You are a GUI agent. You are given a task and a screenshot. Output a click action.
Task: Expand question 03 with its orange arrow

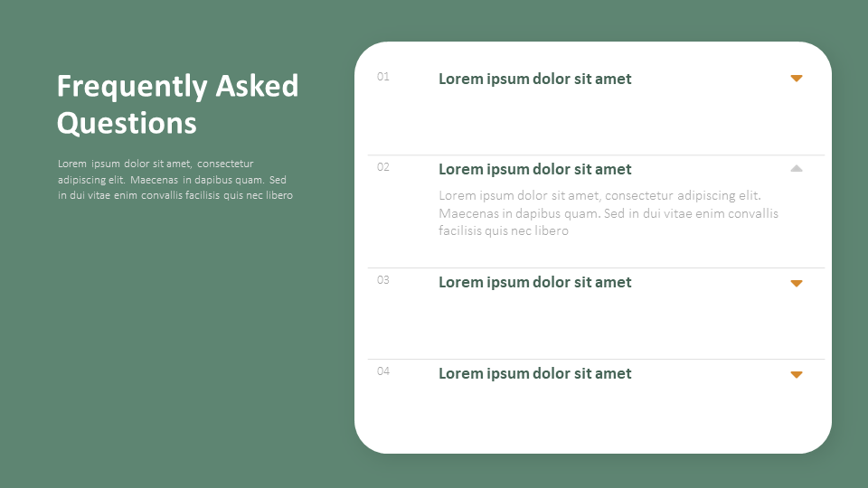pyautogui.click(x=796, y=283)
